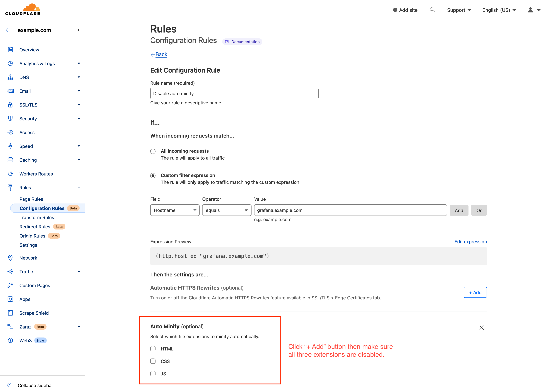Click the Network location icon

click(10, 258)
